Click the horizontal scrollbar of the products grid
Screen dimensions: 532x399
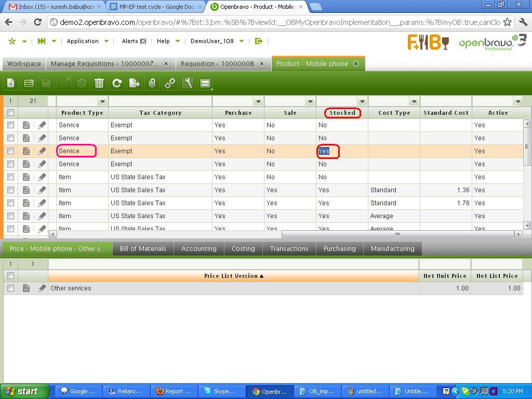coord(397,234)
